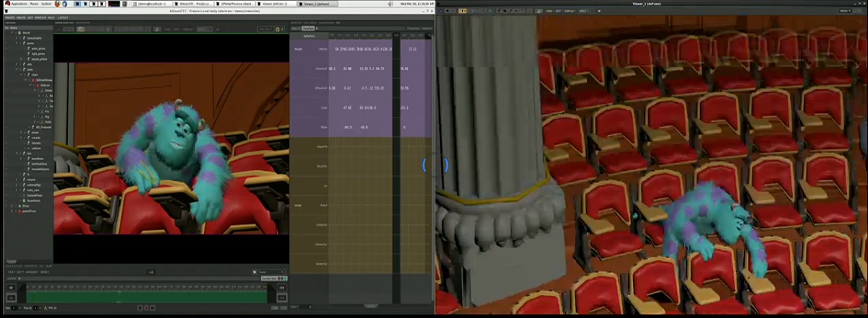Click the current frame field above timeline
This screenshot has width=868, height=318.
tap(151, 272)
